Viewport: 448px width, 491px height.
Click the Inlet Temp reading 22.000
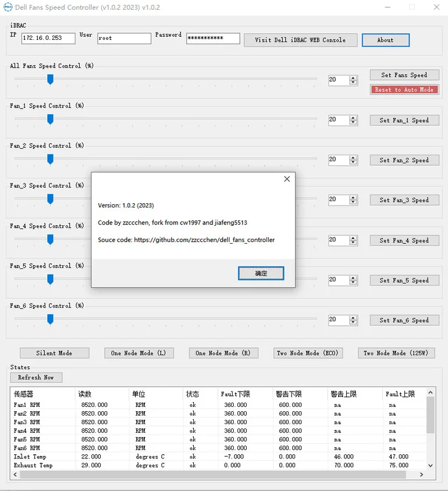pos(91,457)
